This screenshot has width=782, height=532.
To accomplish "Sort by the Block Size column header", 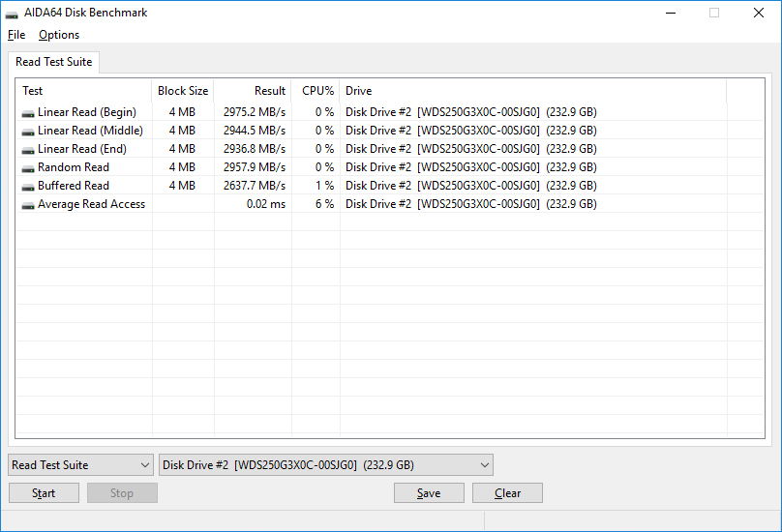I will click(183, 91).
